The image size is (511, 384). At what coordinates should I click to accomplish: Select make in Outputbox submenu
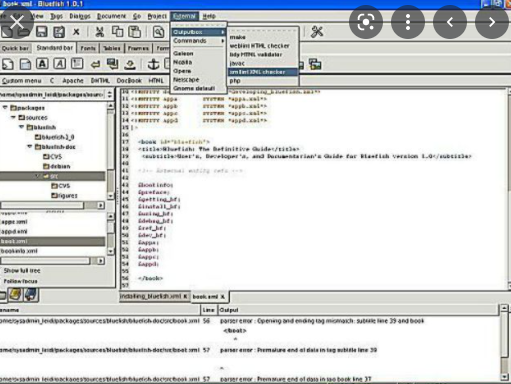[x=263, y=37]
